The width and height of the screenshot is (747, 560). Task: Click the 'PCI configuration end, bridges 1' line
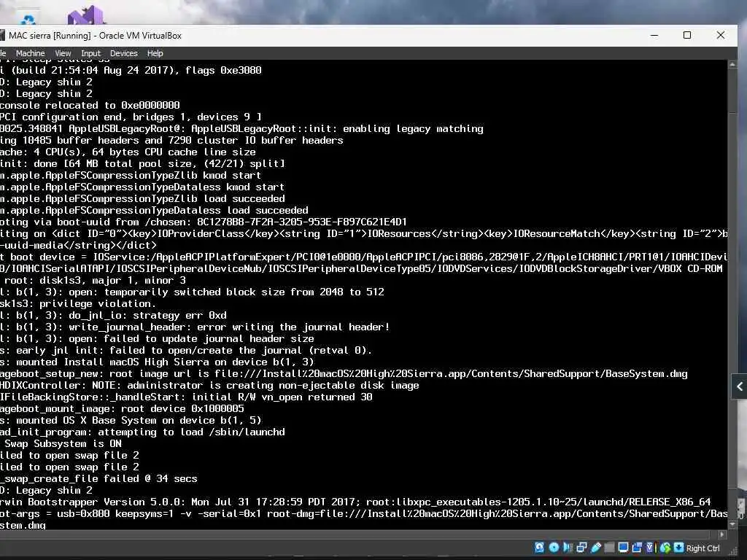click(x=131, y=117)
